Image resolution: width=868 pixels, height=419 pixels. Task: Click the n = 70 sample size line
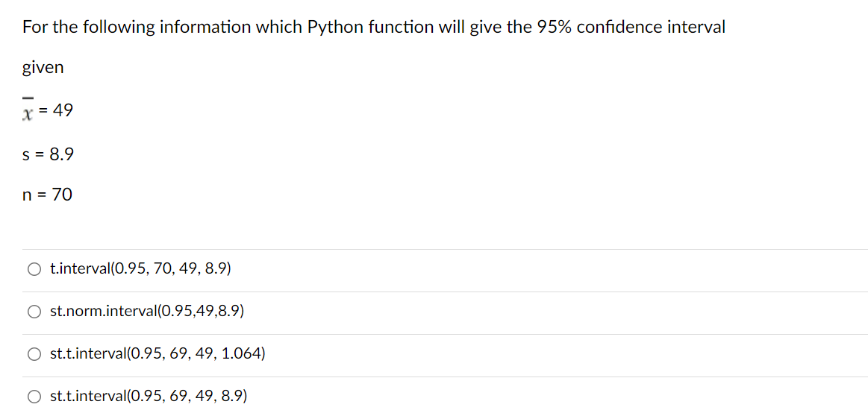pyautogui.click(x=47, y=195)
